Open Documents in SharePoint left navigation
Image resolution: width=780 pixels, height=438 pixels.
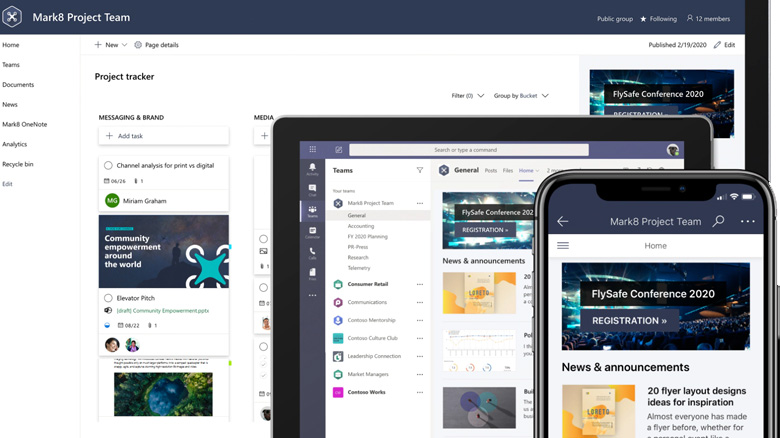coord(18,85)
